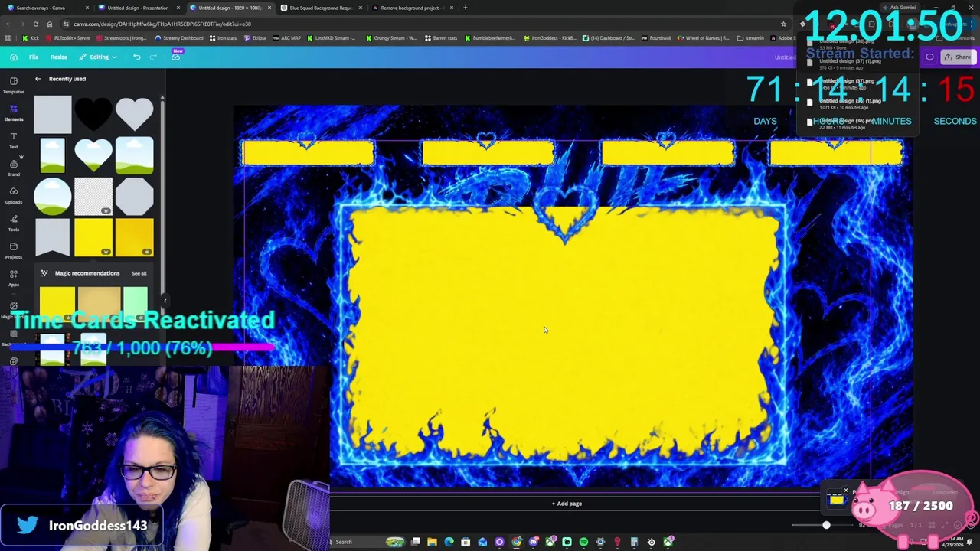
Task: Select the gray banner flag shape thumbnail
Action: point(52,237)
